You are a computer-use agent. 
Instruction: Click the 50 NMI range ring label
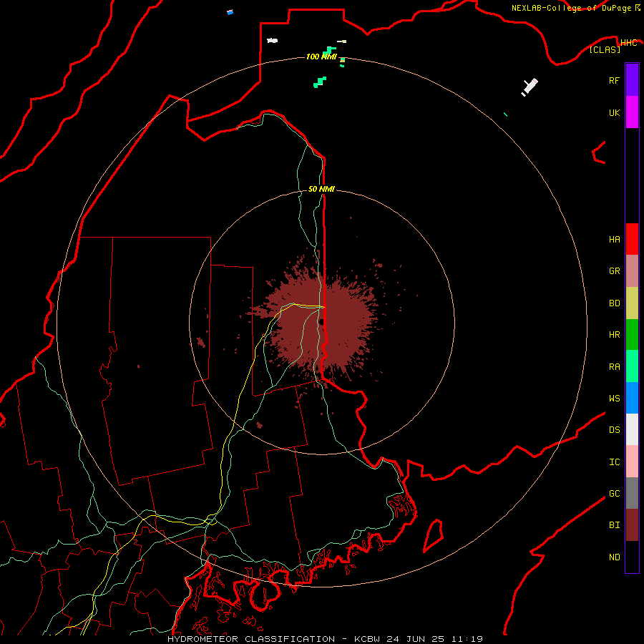click(321, 189)
